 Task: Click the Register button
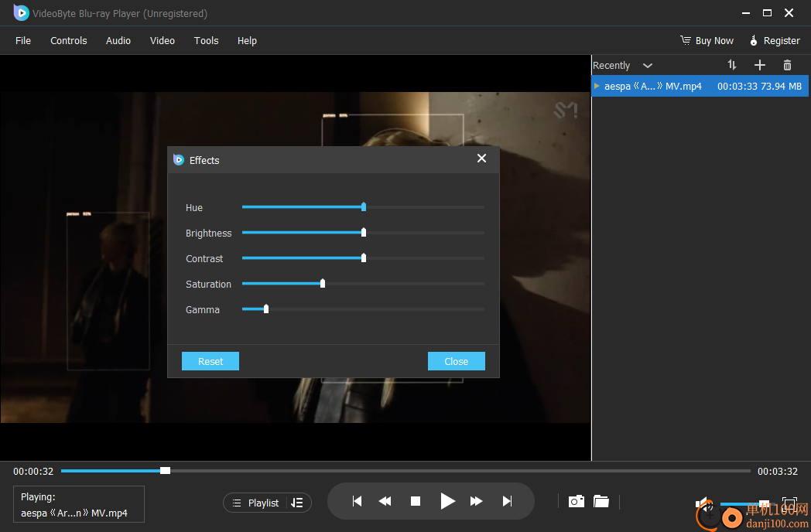point(775,40)
